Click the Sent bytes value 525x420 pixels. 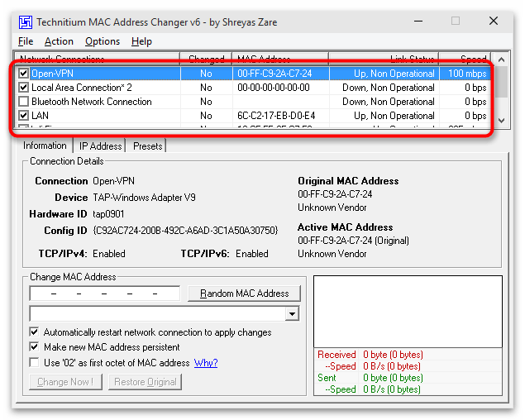(393, 378)
